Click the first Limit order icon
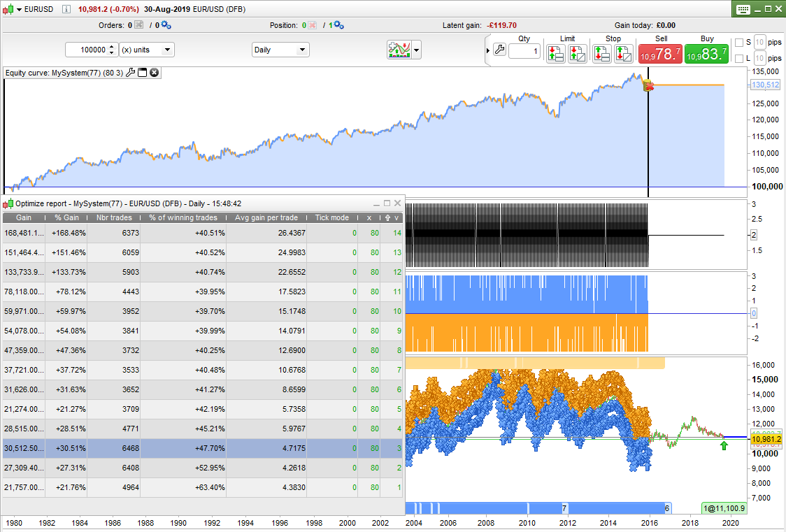This screenshot has width=786, height=532. click(556, 53)
